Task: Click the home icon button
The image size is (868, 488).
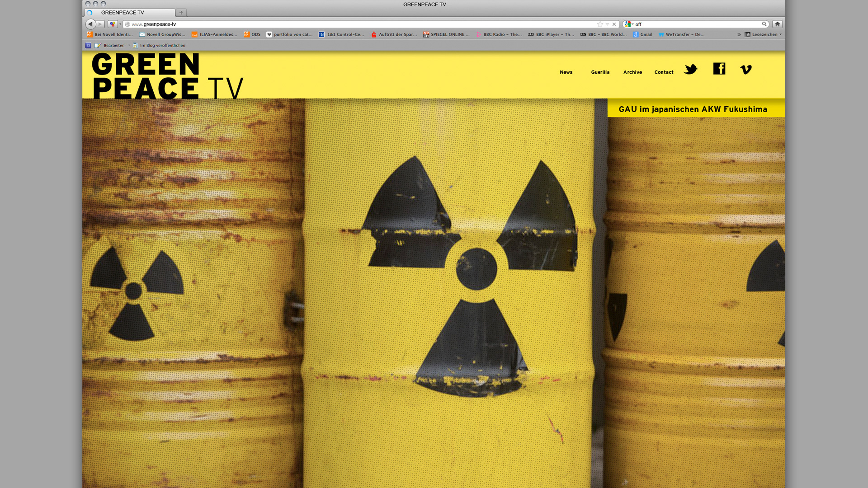Action: (777, 24)
